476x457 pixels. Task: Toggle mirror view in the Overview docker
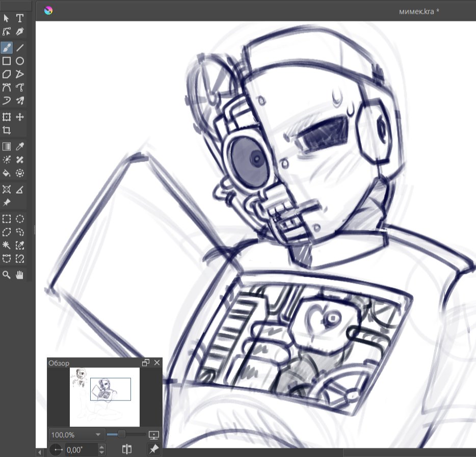click(x=126, y=449)
